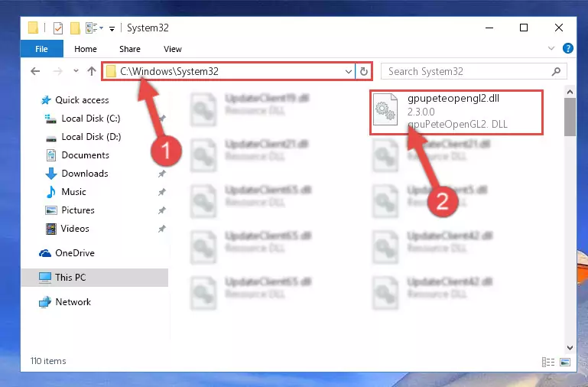
Task: Click the OneDrive cloud icon
Action: pyautogui.click(x=45, y=253)
